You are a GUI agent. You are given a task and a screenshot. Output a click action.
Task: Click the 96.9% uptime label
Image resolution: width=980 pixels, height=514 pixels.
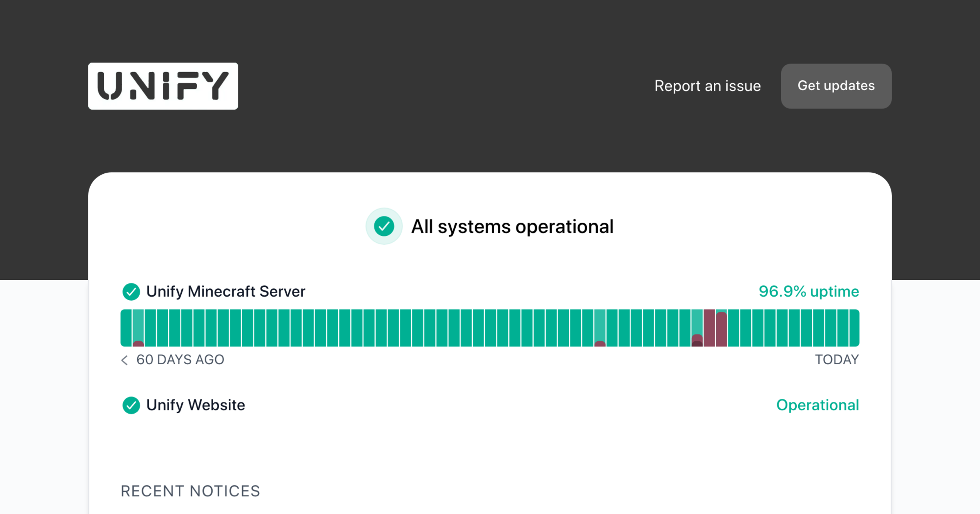click(808, 292)
